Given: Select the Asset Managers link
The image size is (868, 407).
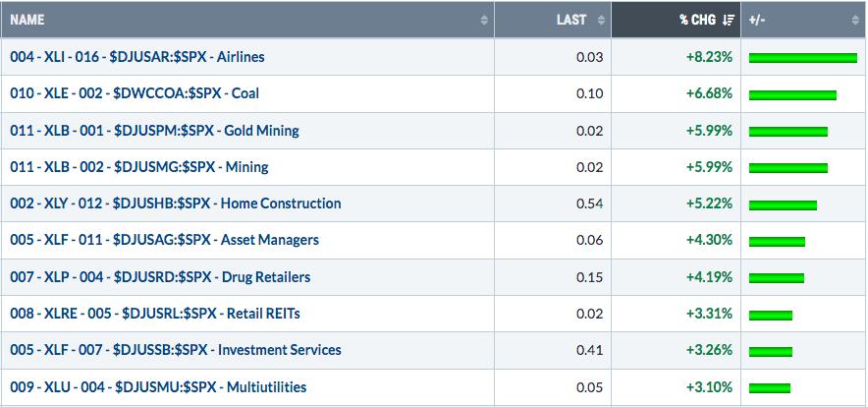Looking at the screenshot, I should (164, 240).
